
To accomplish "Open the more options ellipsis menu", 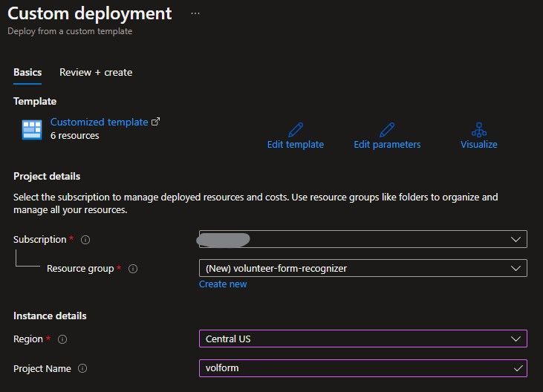I will (195, 13).
